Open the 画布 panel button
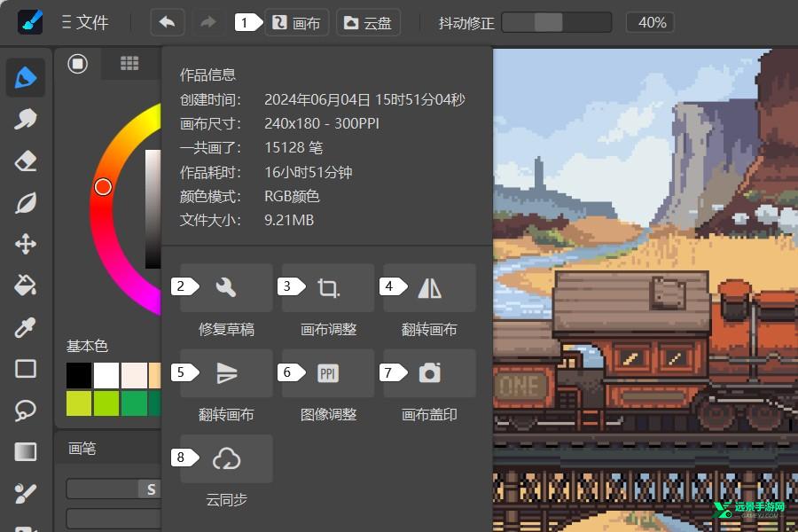Screen dimensions: 798x532 (297, 22)
